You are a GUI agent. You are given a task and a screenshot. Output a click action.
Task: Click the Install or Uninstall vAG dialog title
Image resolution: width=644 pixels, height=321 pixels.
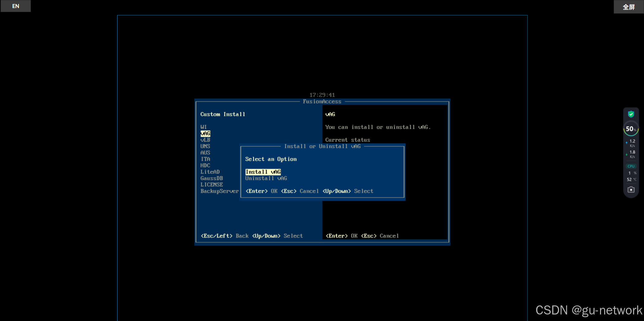tap(322, 146)
